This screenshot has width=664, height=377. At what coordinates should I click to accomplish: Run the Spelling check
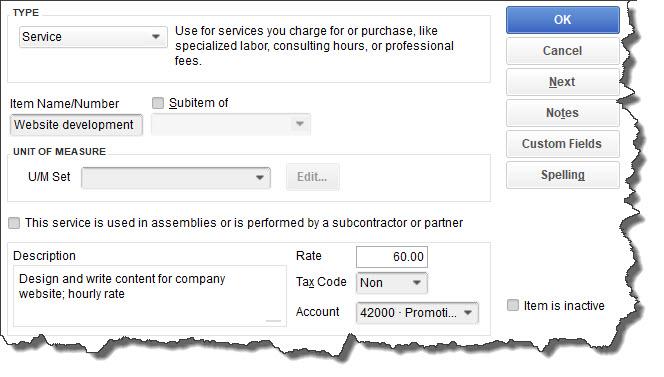coord(562,175)
